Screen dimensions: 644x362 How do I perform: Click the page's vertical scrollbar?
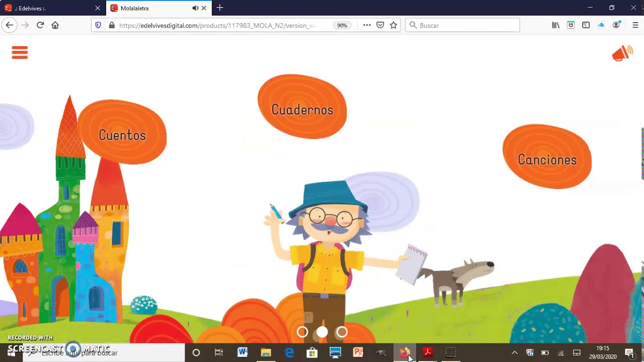(x=642, y=153)
